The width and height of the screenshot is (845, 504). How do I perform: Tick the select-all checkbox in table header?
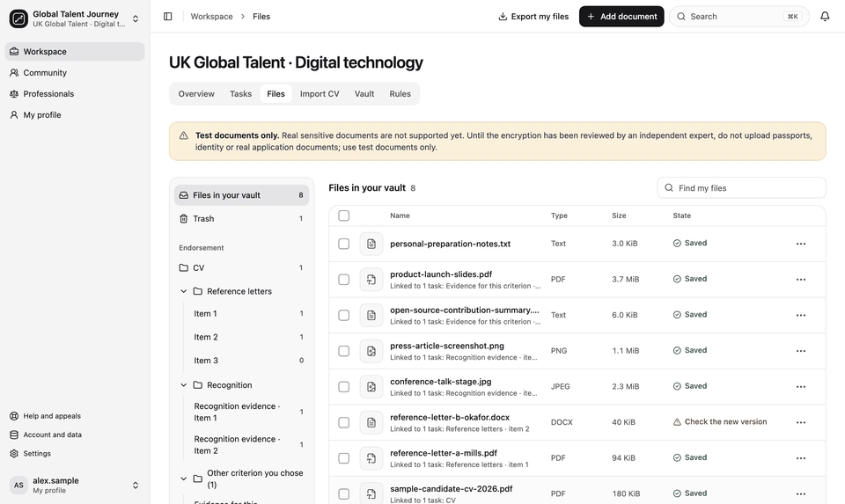pos(344,215)
